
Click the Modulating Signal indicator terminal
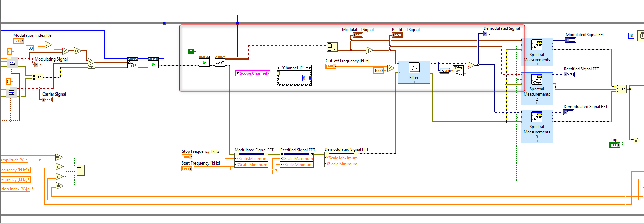(x=40, y=65)
